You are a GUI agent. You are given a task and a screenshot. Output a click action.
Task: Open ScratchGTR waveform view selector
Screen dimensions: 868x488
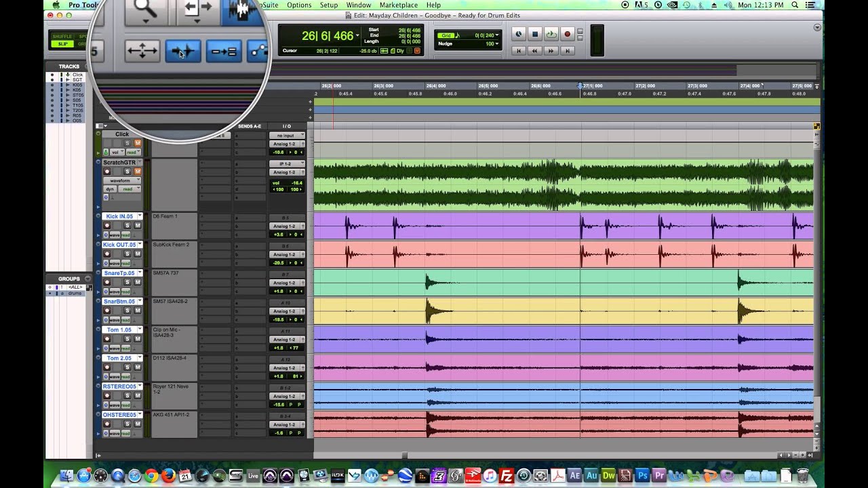[x=121, y=180]
